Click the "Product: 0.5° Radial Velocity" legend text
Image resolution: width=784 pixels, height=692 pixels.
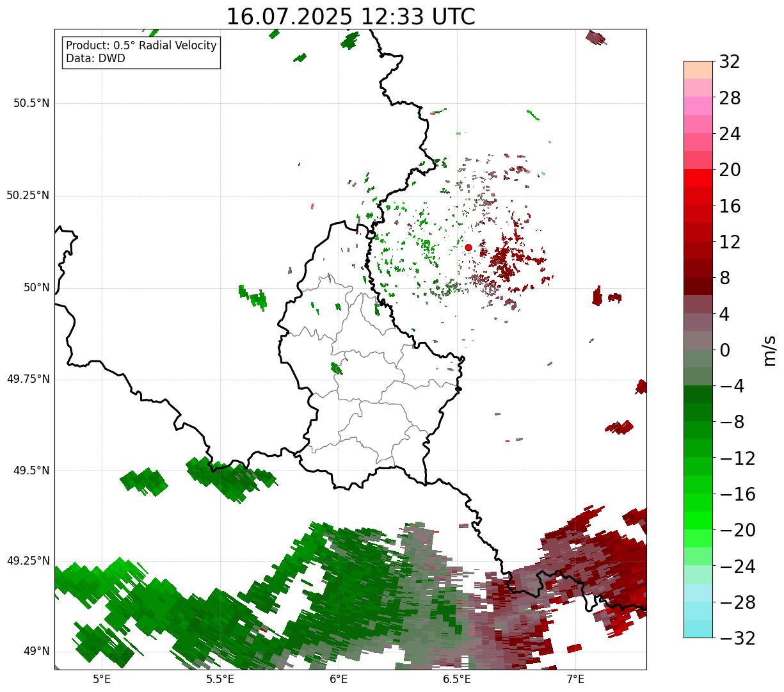pyautogui.click(x=141, y=46)
